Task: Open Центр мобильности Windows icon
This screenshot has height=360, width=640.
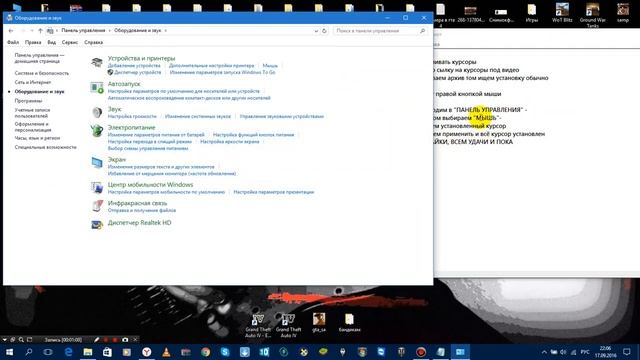Action: click(97, 187)
